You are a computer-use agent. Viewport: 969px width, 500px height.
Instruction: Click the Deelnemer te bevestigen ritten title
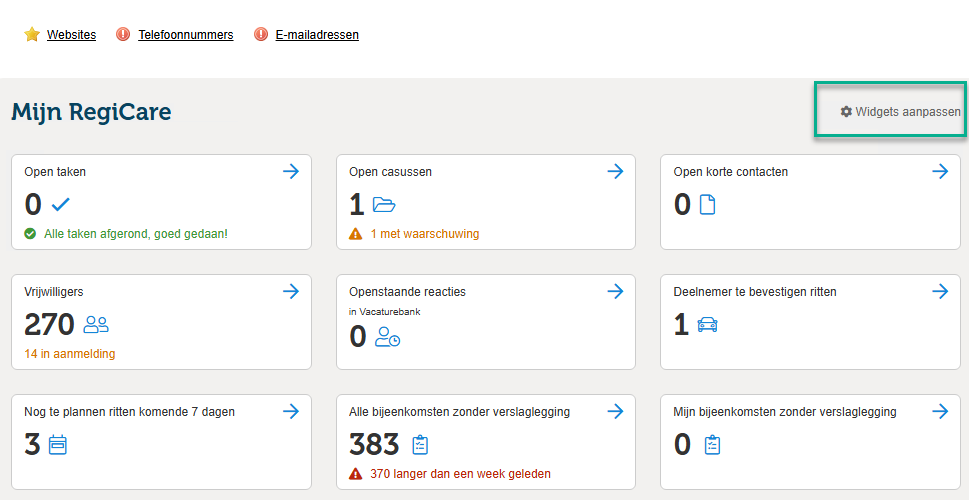click(x=755, y=292)
